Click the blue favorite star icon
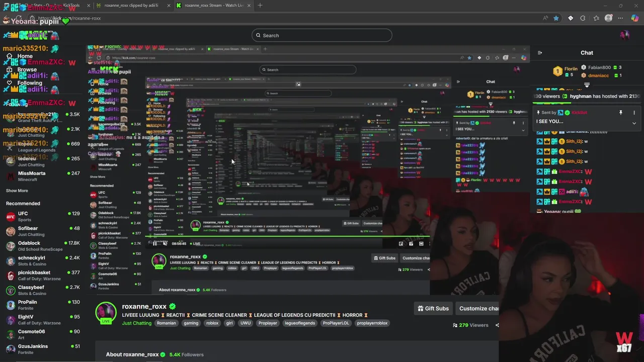Viewport: 644px width, 362px height. [556, 18]
